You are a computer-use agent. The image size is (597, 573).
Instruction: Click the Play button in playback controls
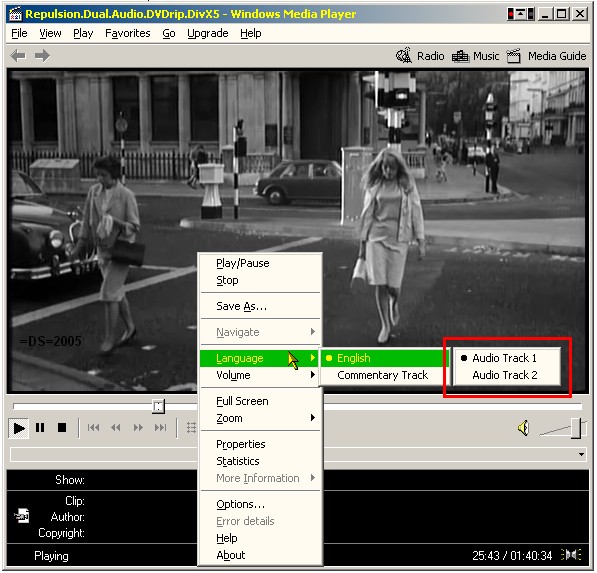pyautogui.click(x=19, y=429)
